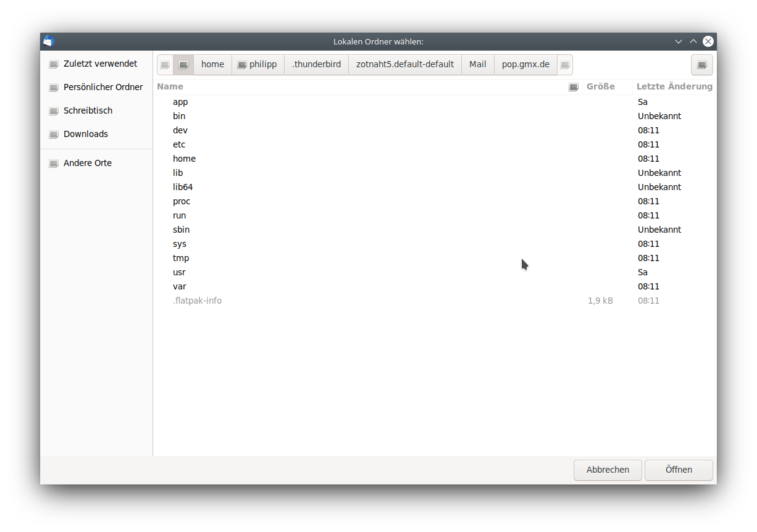Click the Thunderbird icon in title bar
757x532 pixels.
pos(49,41)
